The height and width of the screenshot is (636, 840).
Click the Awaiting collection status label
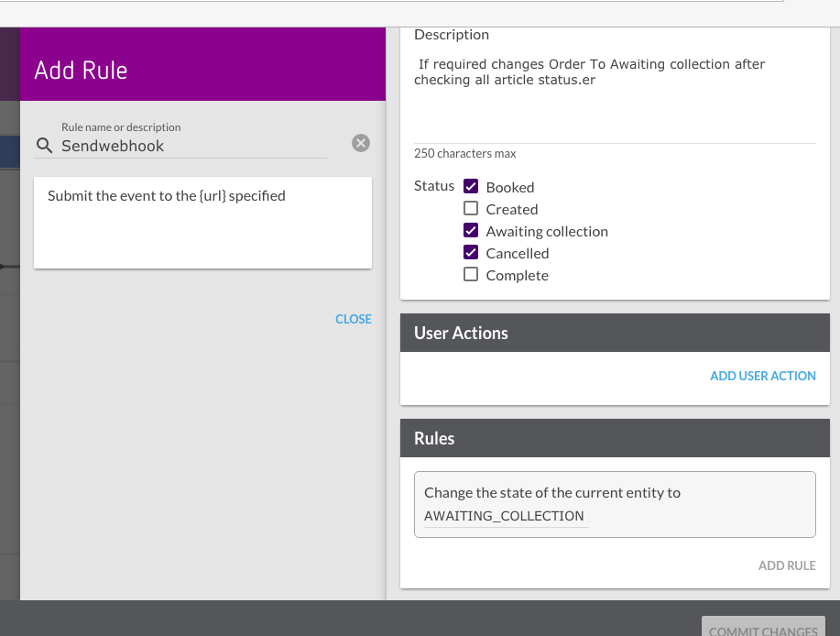pyautogui.click(x=547, y=231)
